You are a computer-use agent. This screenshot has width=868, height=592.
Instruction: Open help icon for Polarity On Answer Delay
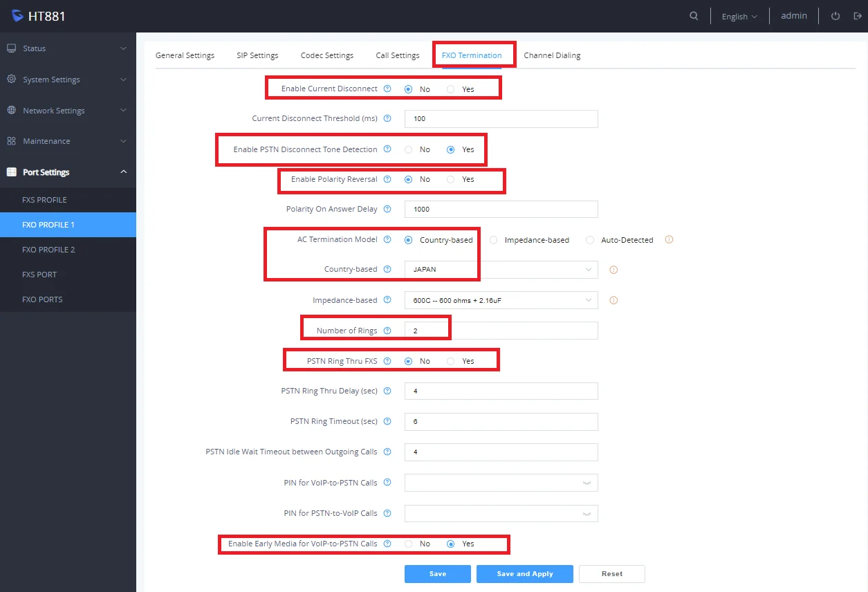[387, 209]
